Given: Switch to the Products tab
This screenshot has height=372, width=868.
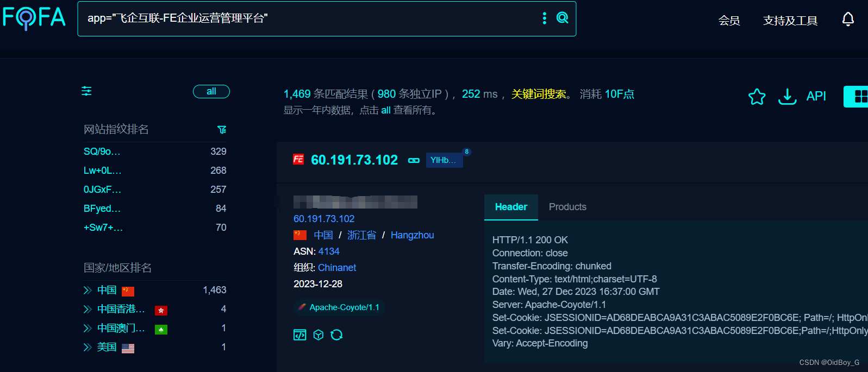Looking at the screenshot, I should pyautogui.click(x=567, y=207).
